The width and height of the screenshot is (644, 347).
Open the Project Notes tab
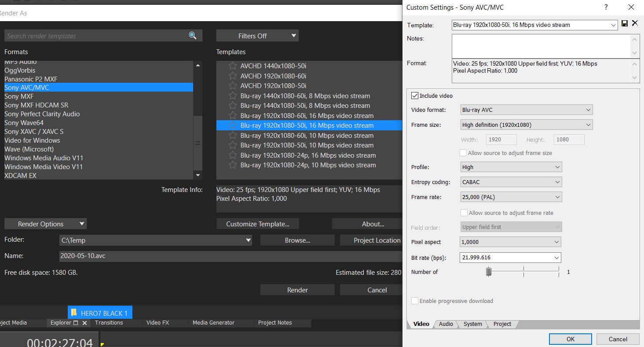(x=275, y=323)
